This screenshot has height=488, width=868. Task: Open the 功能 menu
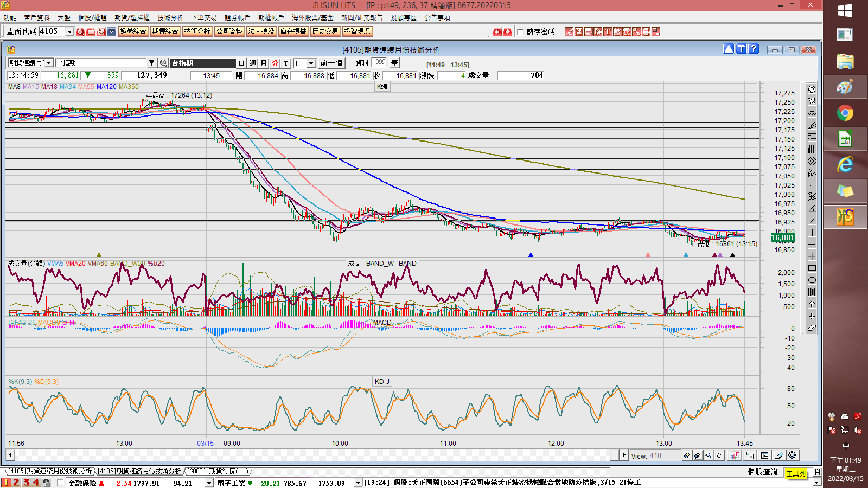coord(10,18)
